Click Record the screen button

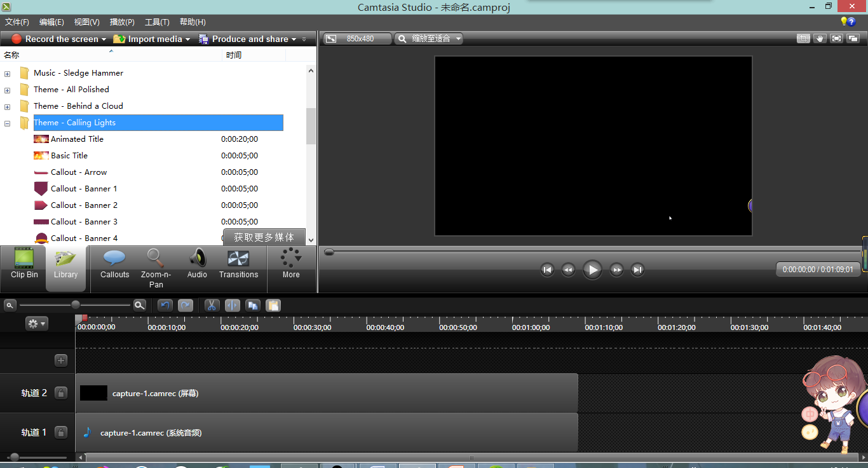[55, 39]
